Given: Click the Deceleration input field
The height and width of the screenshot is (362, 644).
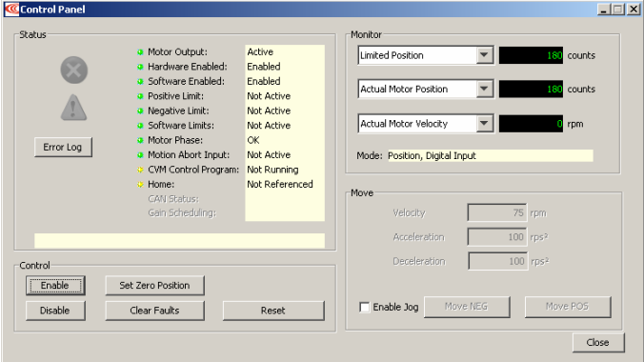Looking at the screenshot, I should point(497,261).
